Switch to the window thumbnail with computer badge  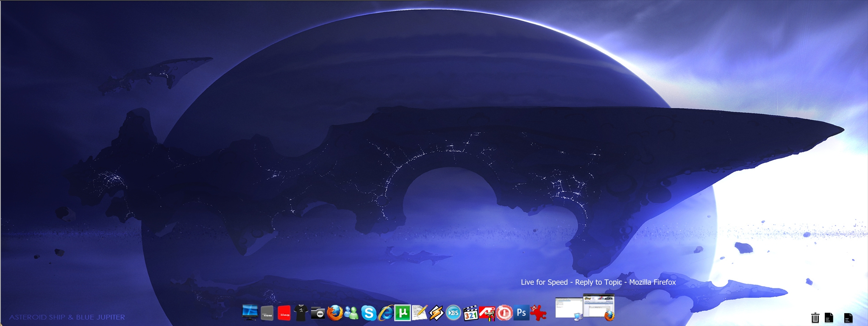[x=569, y=309]
